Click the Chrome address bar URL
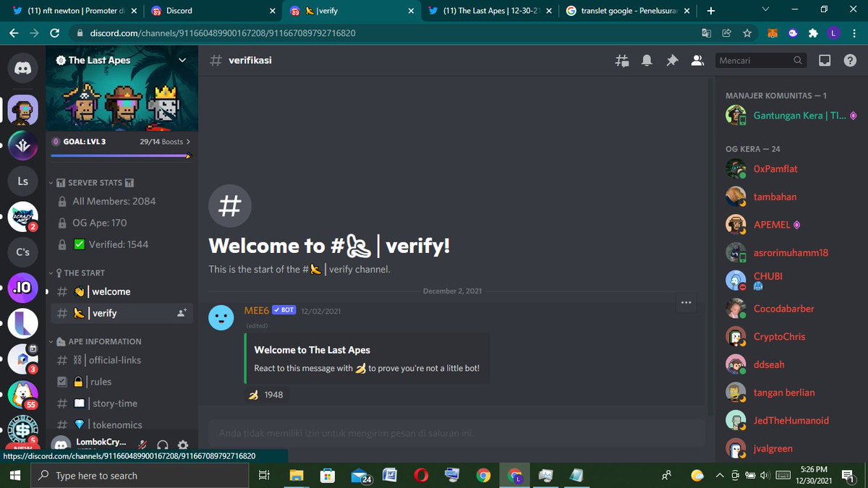This screenshot has height=488, width=868. [223, 33]
